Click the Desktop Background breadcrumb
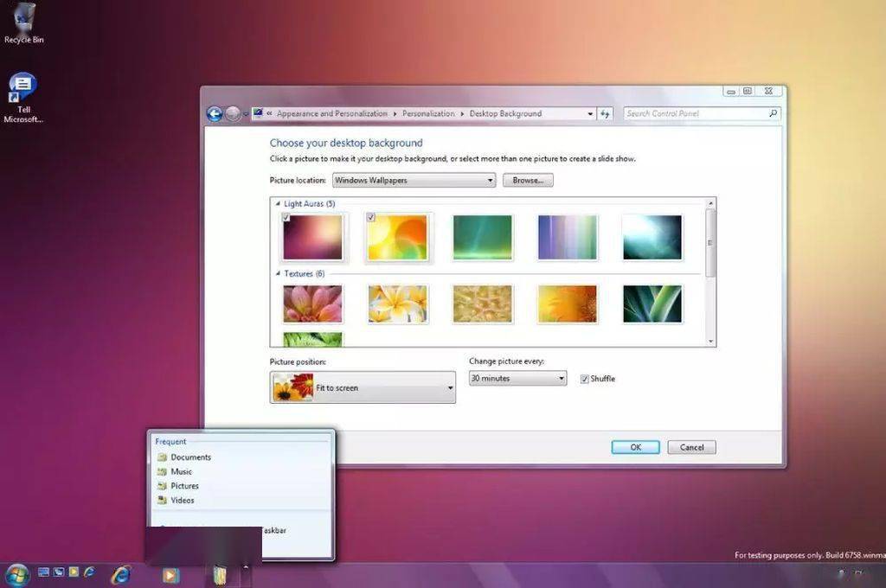This screenshot has width=886, height=588. click(x=505, y=113)
